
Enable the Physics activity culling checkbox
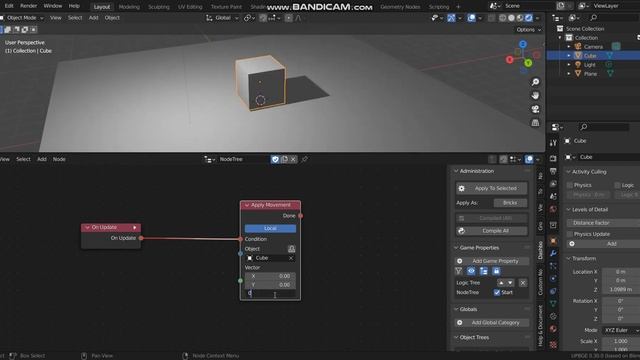[570, 185]
